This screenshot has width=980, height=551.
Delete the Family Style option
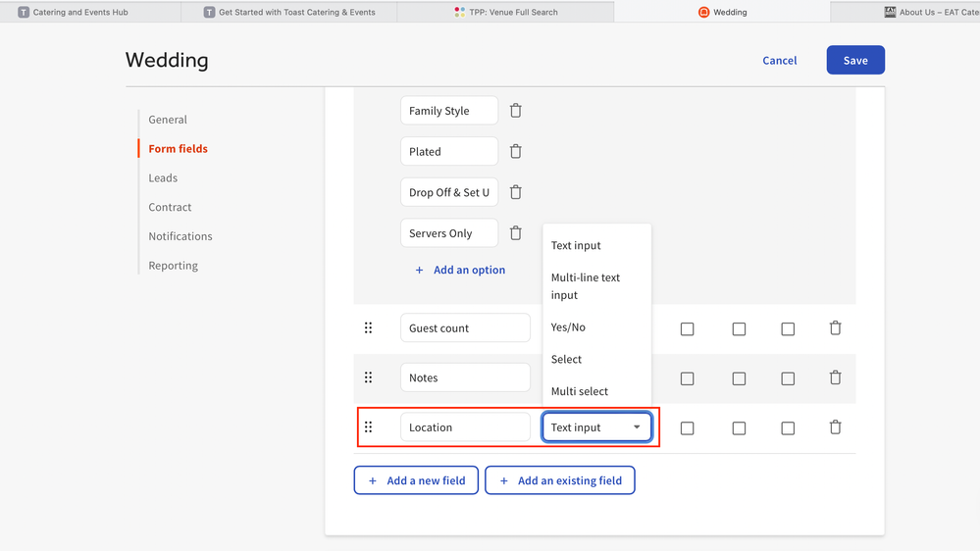coord(515,111)
